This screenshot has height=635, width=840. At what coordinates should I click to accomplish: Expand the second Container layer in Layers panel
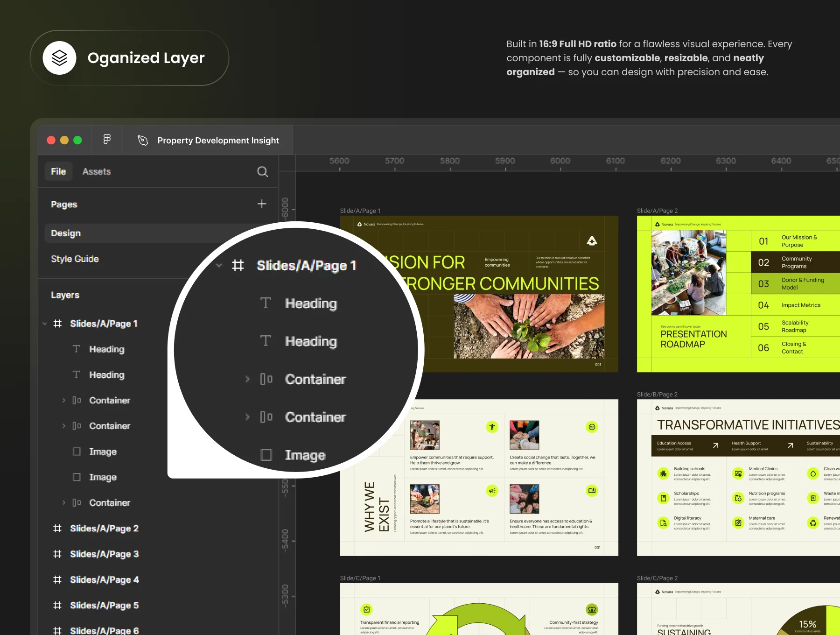pos(64,426)
